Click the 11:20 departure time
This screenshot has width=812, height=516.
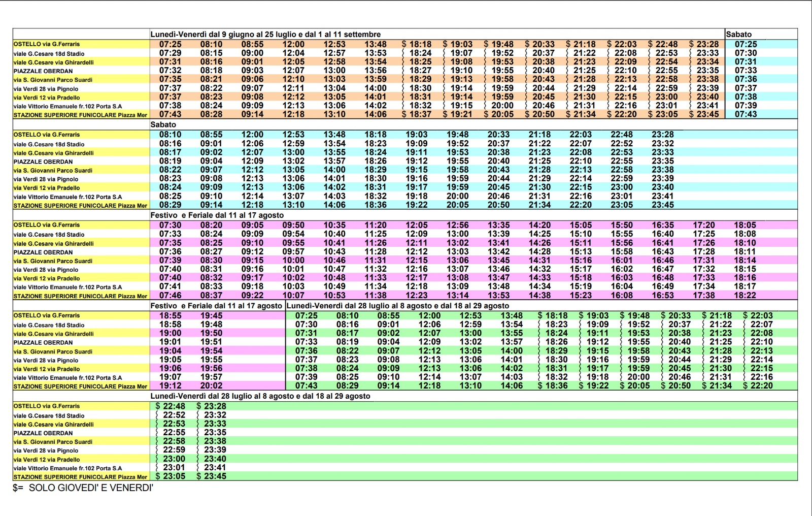pyautogui.click(x=376, y=225)
